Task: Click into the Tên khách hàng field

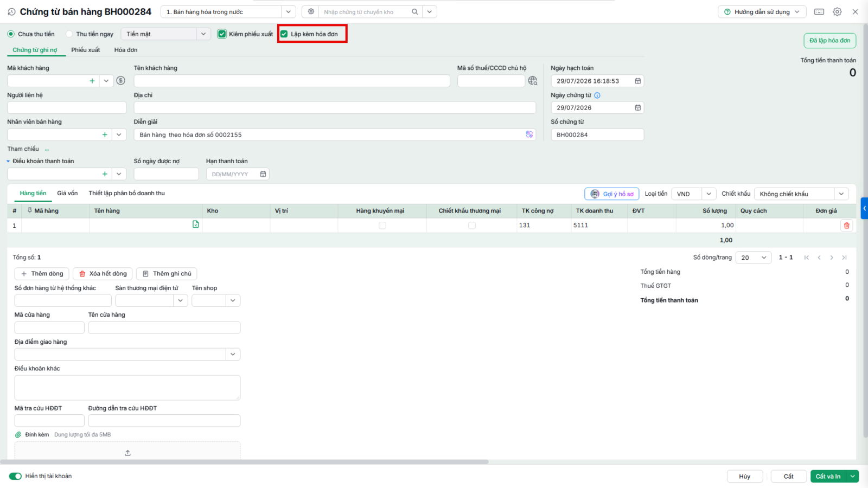Action: (292, 81)
